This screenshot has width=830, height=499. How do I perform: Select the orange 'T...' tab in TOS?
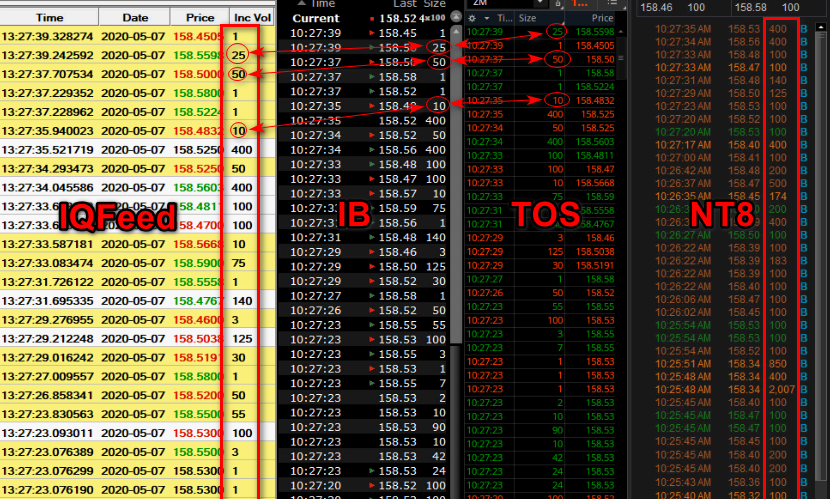click(x=580, y=3)
